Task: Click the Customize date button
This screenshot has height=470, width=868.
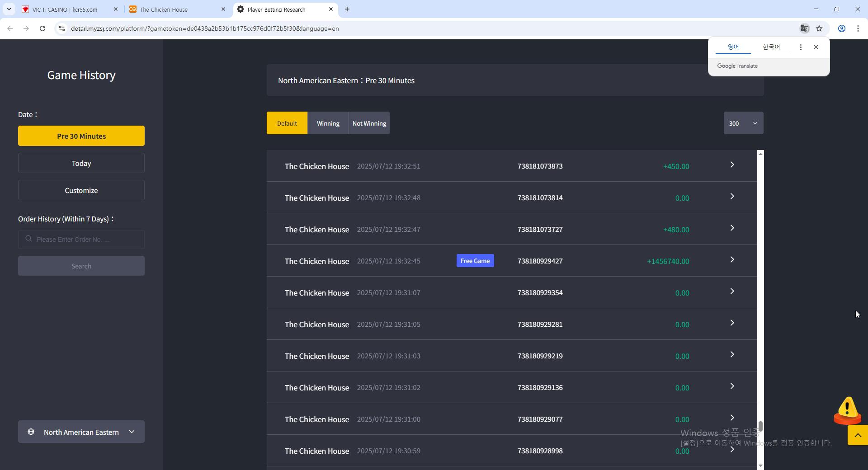Action: pyautogui.click(x=81, y=190)
